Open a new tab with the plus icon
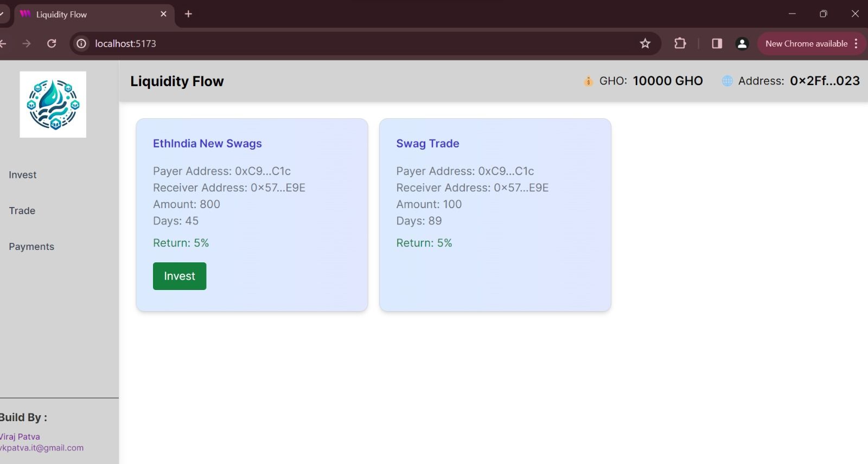Screen dimensions: 868x464 point(188,14)
